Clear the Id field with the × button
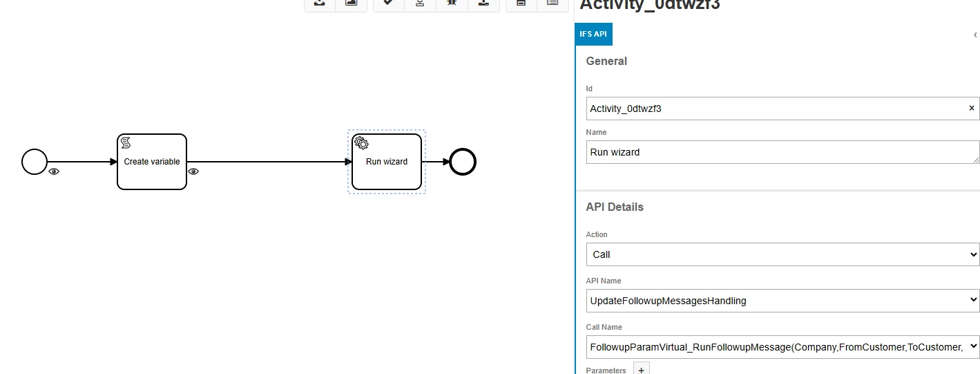This screenshot has height=374, width=980. point(972,109)
